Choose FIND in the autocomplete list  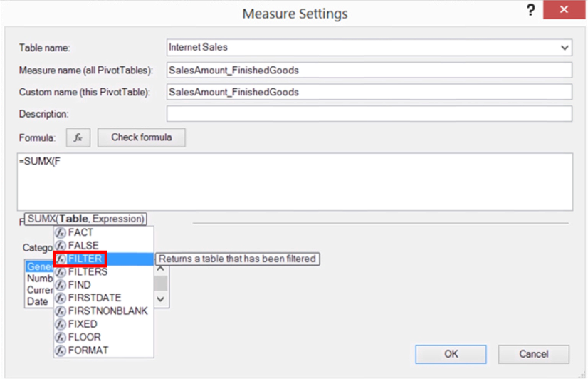coord(79,284)
